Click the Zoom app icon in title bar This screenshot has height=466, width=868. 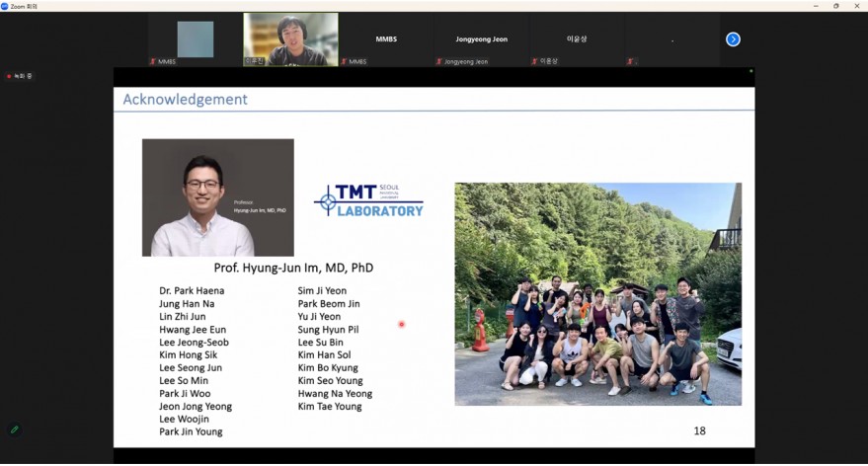click(5, 5)
